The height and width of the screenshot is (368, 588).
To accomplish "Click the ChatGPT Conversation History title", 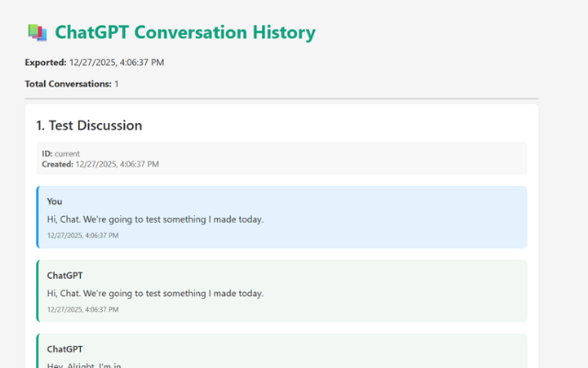I will pos(185,33).
